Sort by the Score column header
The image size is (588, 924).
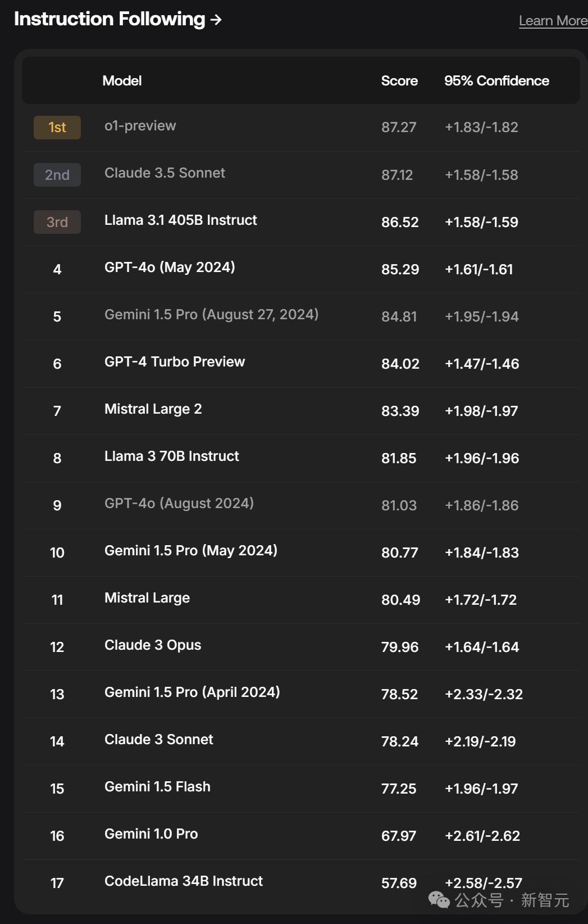click(x=399, y=81)
